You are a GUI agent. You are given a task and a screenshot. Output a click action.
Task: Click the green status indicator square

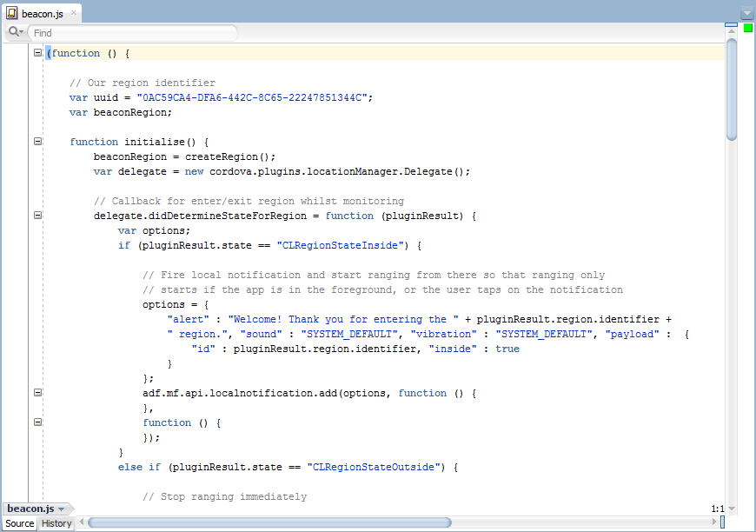pos(748,29)
